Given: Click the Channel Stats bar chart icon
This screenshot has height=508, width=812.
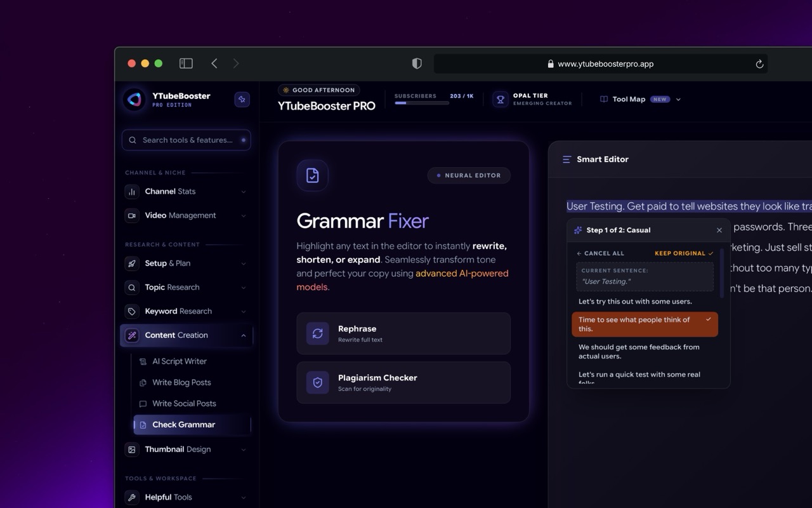Looking at the screenshot, I should pos(132,192).
